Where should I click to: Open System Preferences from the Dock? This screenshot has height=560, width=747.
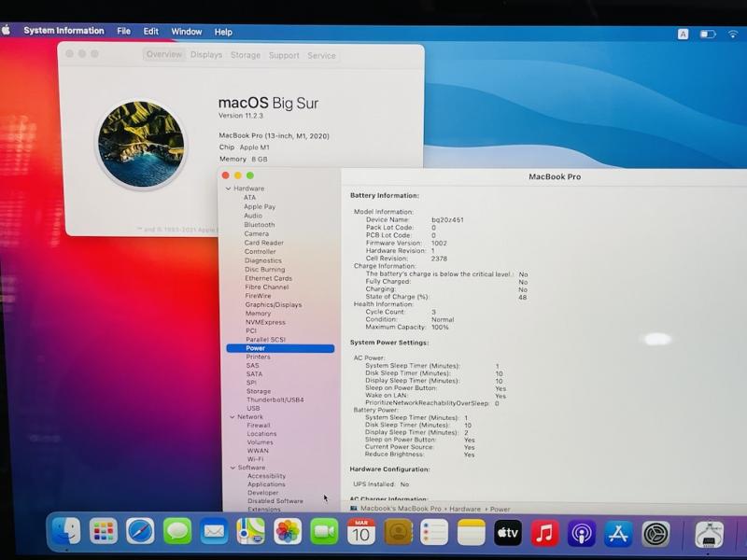point(655,534)
